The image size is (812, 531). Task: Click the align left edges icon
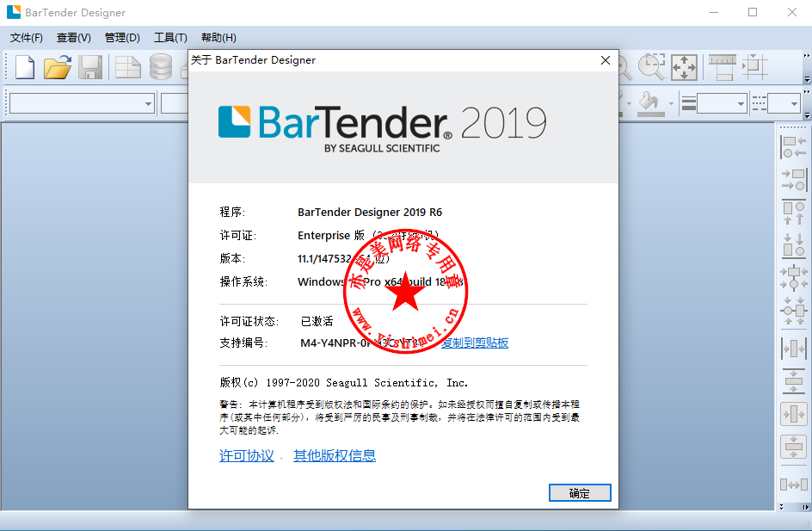point(793,147)
